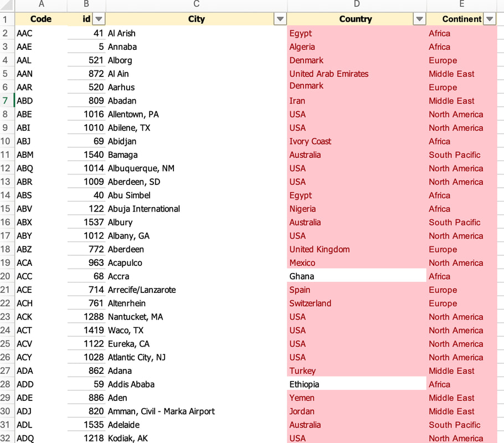Select the Amman, Civil - Marka Airport cell
The height and width of the screenshot is (443, 504).
pyautogui.click(x=197, y=411)
